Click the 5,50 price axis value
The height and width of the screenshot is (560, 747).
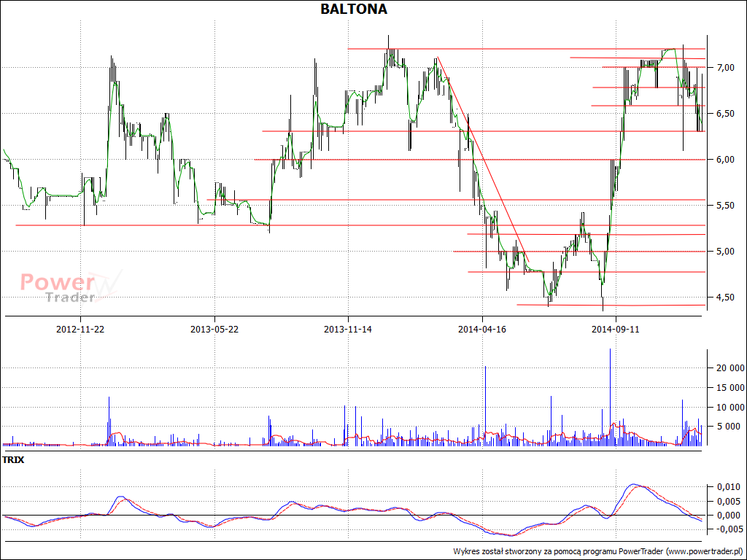click(726, 206)
